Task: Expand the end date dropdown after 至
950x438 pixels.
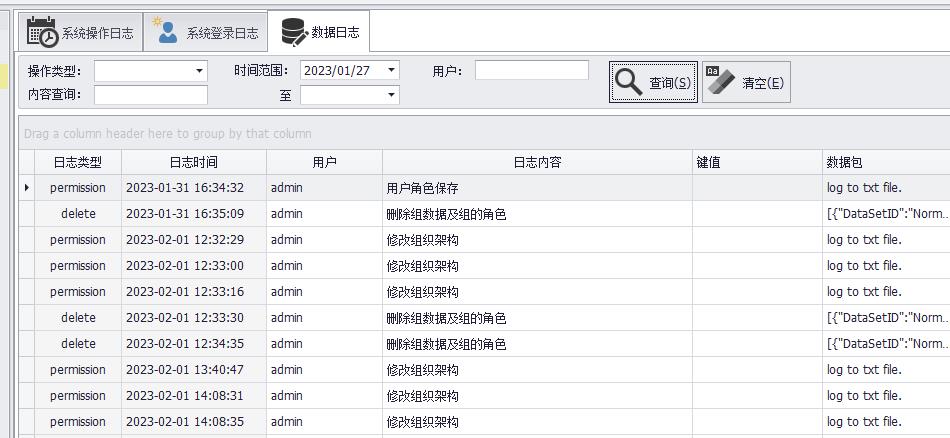Action: tap(391, 95)
